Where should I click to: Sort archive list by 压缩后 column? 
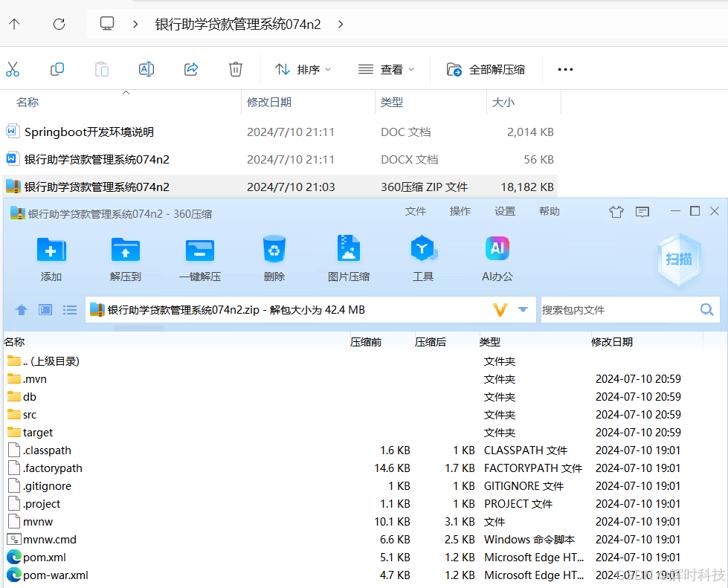(431, 342)
